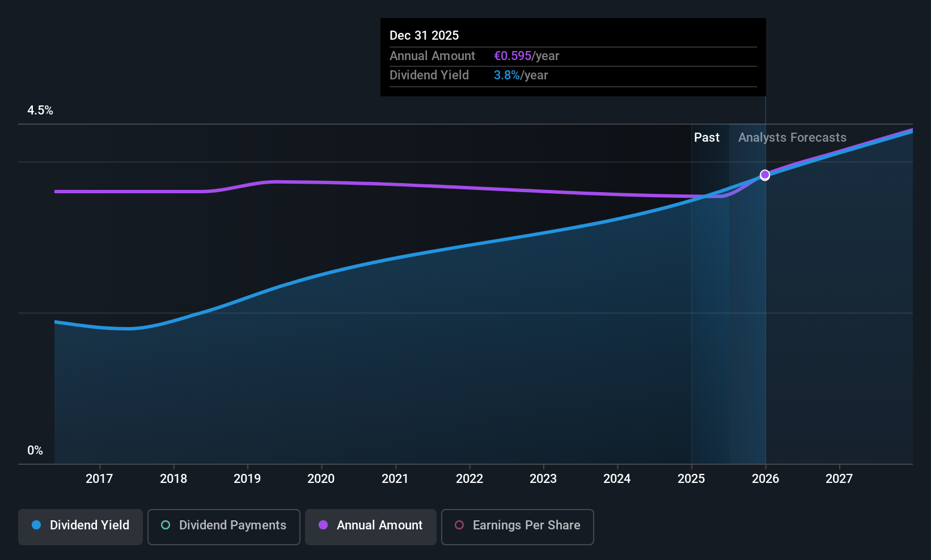Click the 2026 x-axis label
Screen dimensions: 931x560
(x=765, y=479)
